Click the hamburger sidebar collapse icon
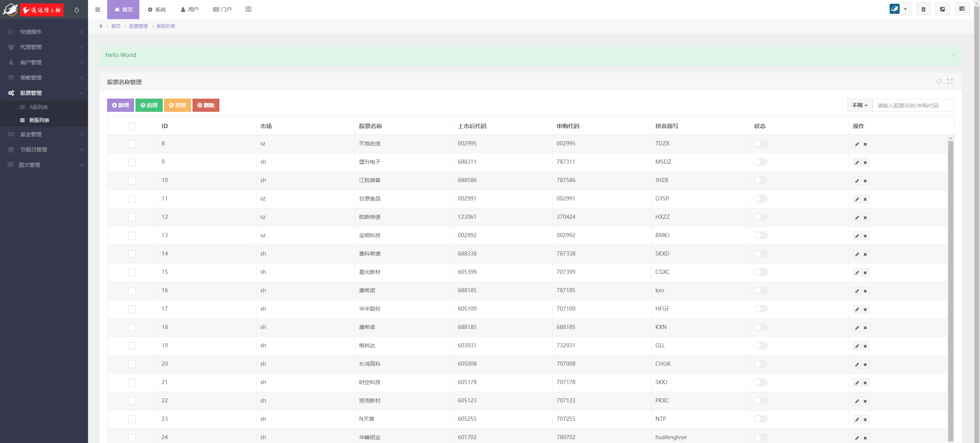This screenshot has height=443, width=980. click(x=98, y=10)
